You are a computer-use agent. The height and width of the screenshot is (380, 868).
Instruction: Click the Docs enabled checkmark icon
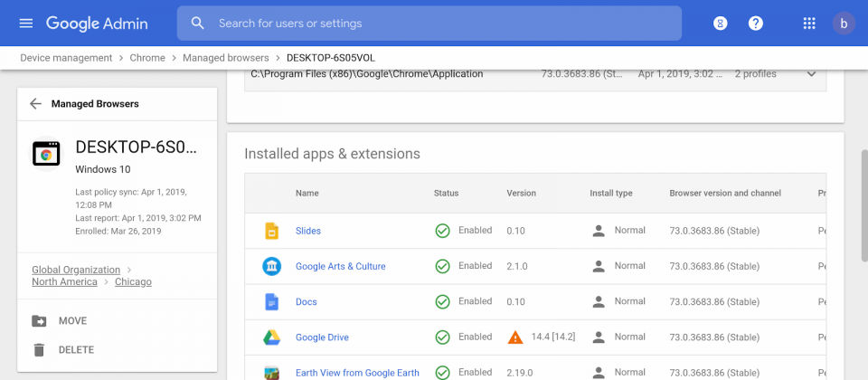coord(442,301)
